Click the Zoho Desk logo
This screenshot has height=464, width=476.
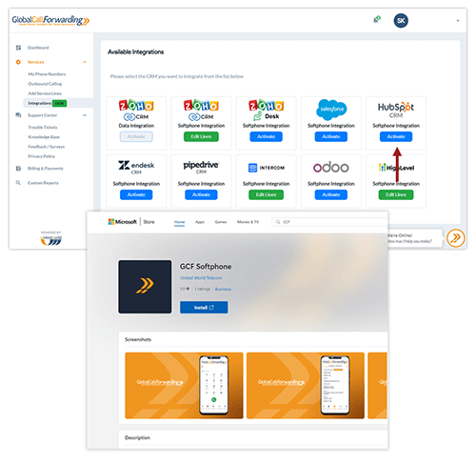266,110
